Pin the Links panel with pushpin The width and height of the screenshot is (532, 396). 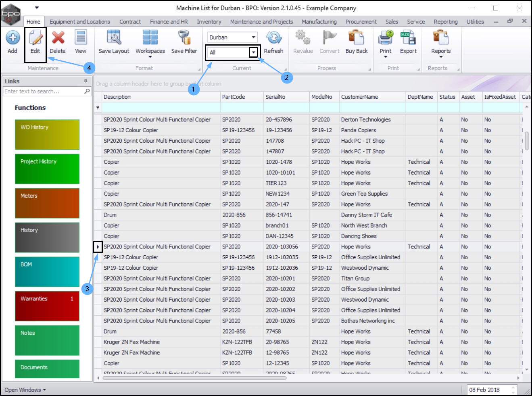point(86,81)
